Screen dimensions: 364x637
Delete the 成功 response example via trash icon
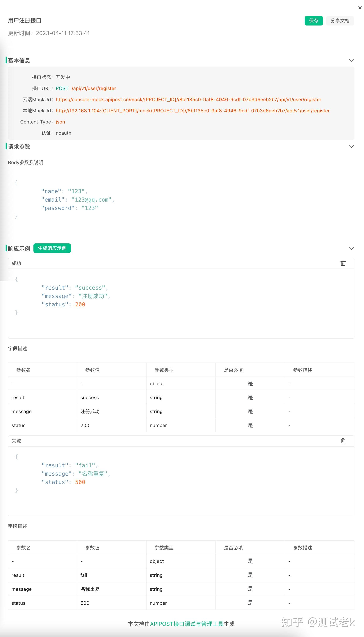[x=343, y=263]
